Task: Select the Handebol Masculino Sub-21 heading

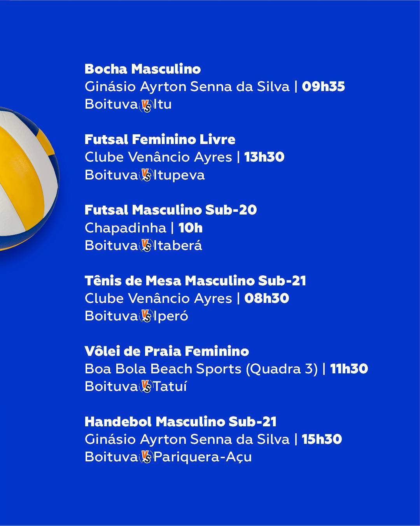Action: point(181,421)
